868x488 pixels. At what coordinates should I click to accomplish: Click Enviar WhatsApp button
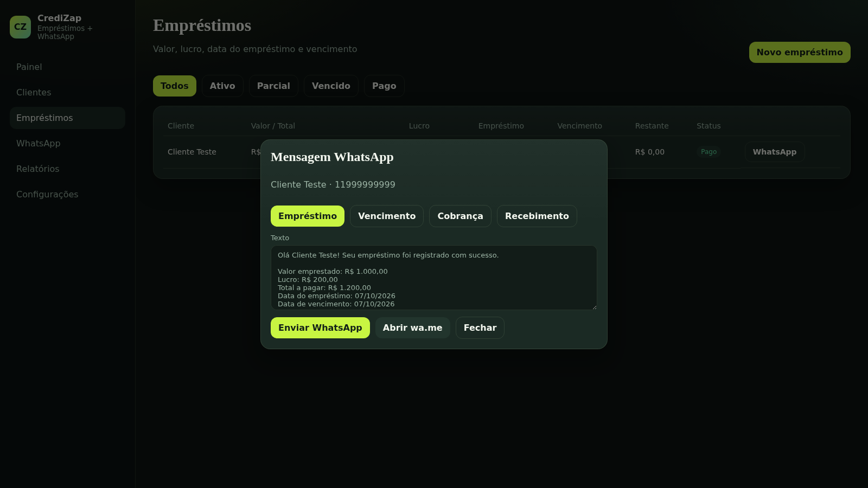[x=320, y=328]
